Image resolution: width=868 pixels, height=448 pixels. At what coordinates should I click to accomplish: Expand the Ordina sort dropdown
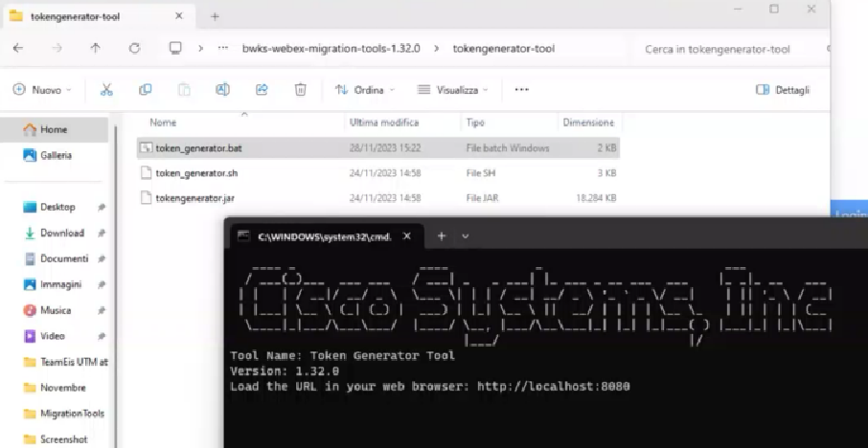click(364, 90)
